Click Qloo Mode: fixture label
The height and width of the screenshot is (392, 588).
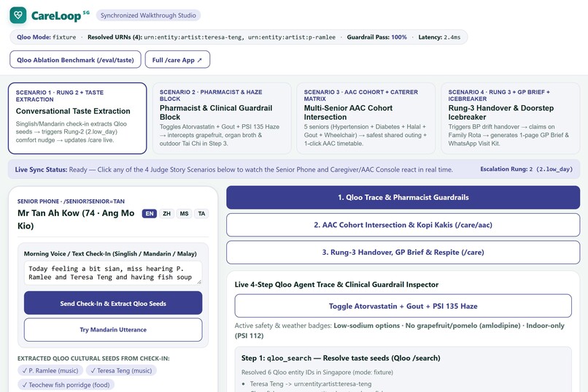(x=46, y=37)
